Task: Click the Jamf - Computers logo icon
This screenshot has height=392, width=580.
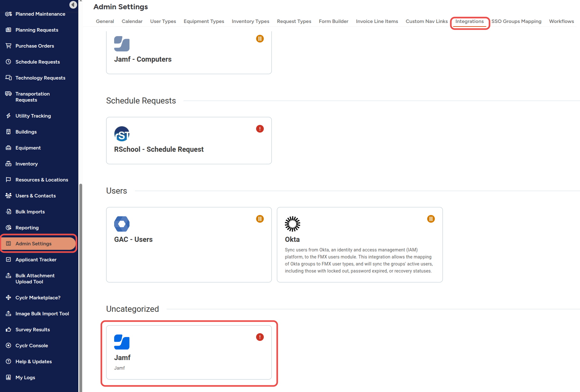Action: pos(122,44)
